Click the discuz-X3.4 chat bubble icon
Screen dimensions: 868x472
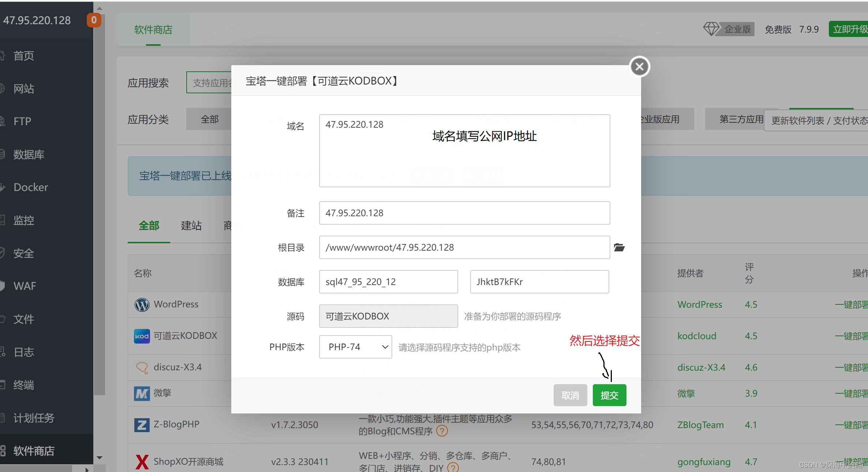coord(142,367)
